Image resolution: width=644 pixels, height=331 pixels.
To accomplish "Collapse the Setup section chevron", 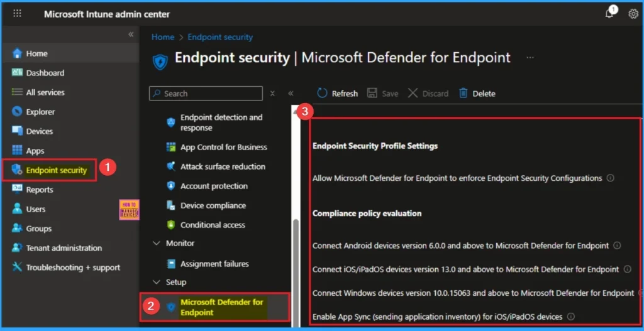I will tap(156, 282).
